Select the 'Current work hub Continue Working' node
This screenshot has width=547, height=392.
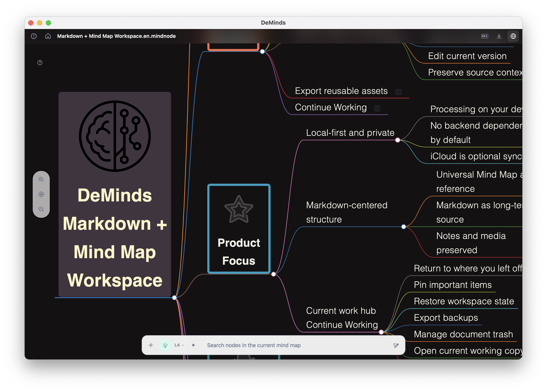coord(342,318)
